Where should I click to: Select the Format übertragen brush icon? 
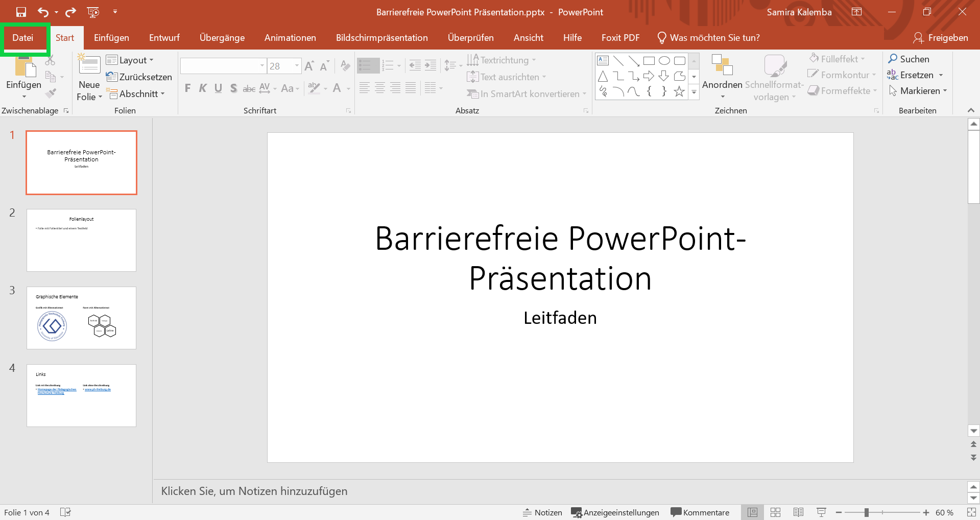51,93
